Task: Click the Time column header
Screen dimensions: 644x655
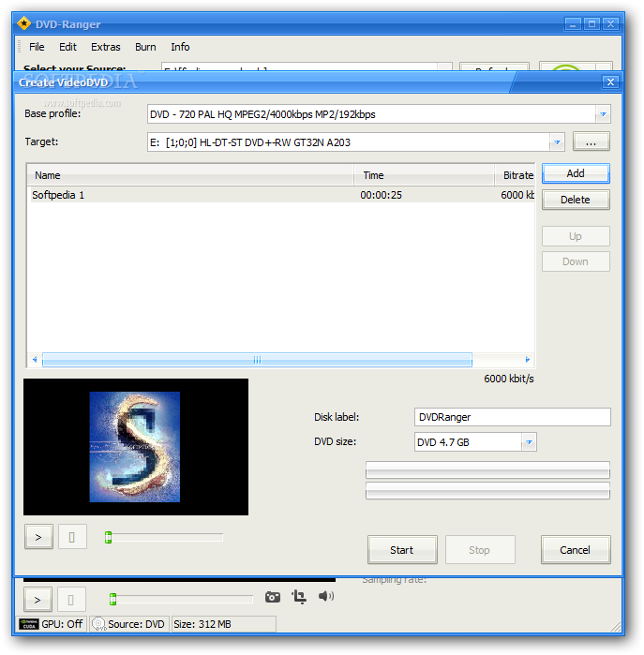Action: coord(425,175)
